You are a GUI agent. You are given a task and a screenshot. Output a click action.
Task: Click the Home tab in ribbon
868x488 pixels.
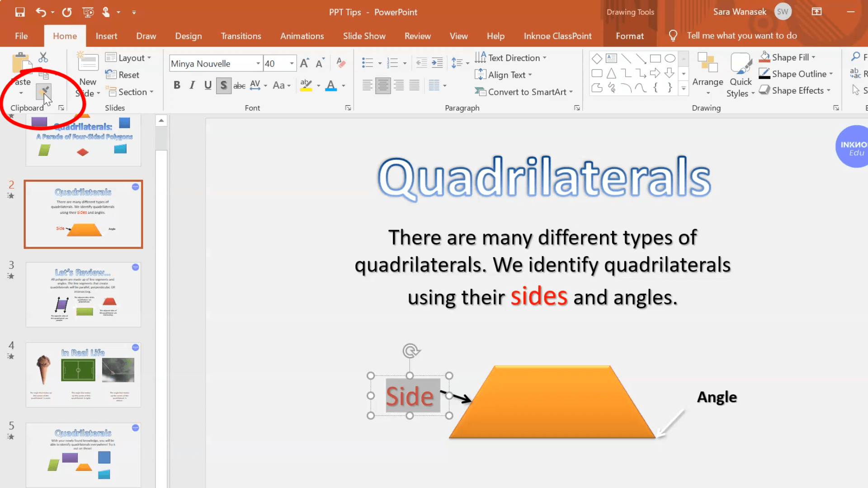(65, 35)
